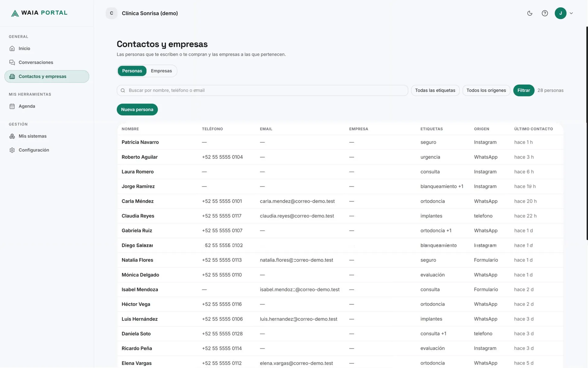Open the Patricia Navarro contact row

tap(340, 142)
